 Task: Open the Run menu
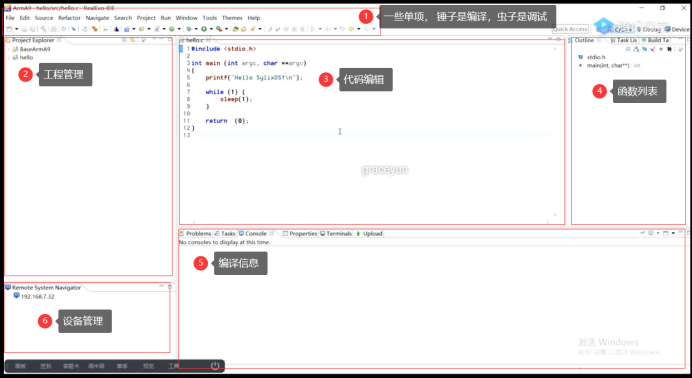tap(165, 18)
